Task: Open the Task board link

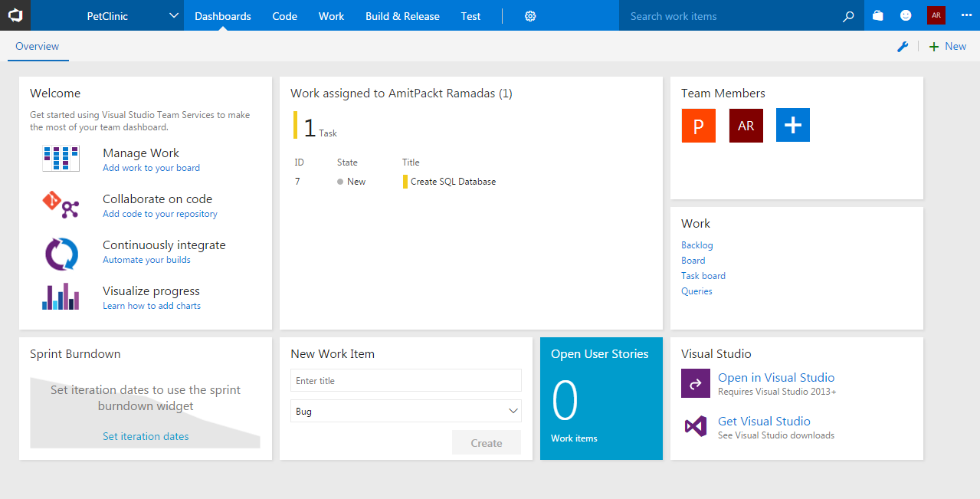Action: coord(703,276)
